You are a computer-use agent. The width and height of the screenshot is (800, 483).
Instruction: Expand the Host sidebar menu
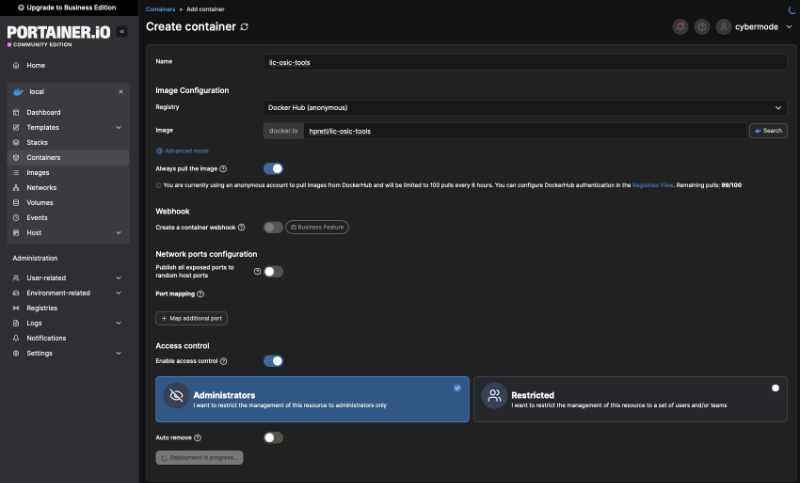tap(118, 233)
